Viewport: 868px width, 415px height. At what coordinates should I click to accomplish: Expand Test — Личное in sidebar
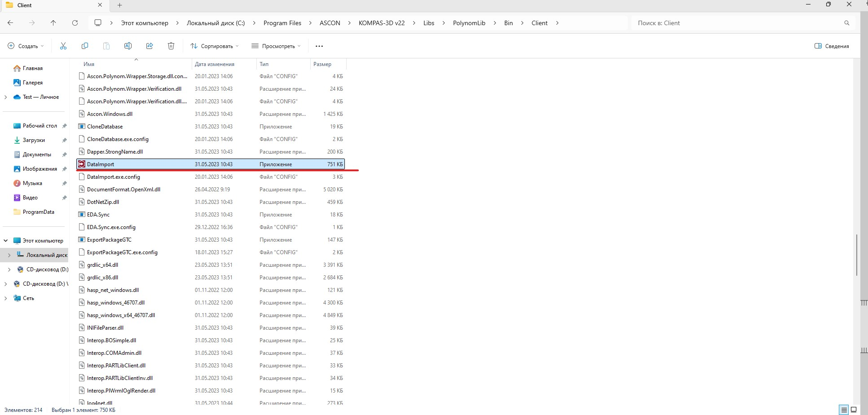(x=5, y=97)
